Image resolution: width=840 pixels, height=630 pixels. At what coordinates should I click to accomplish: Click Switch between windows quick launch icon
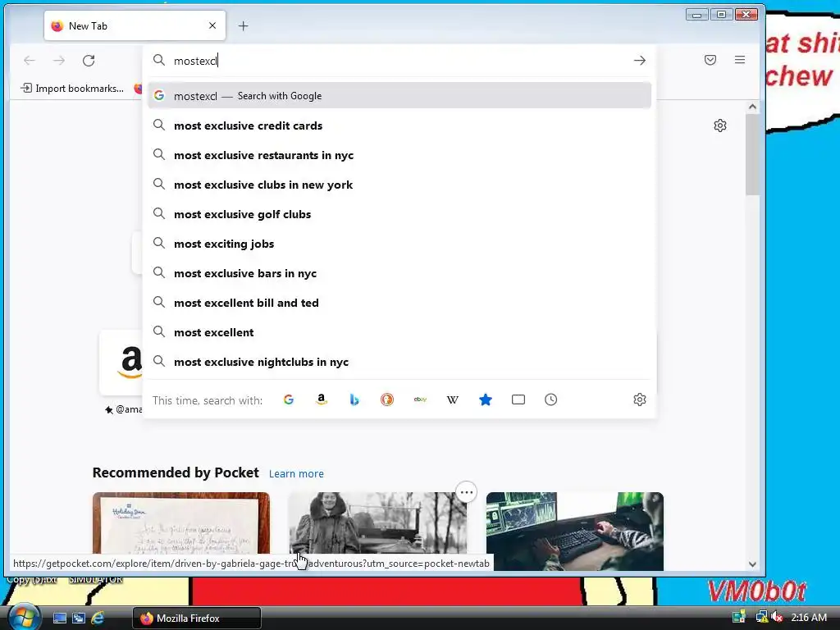79,618
